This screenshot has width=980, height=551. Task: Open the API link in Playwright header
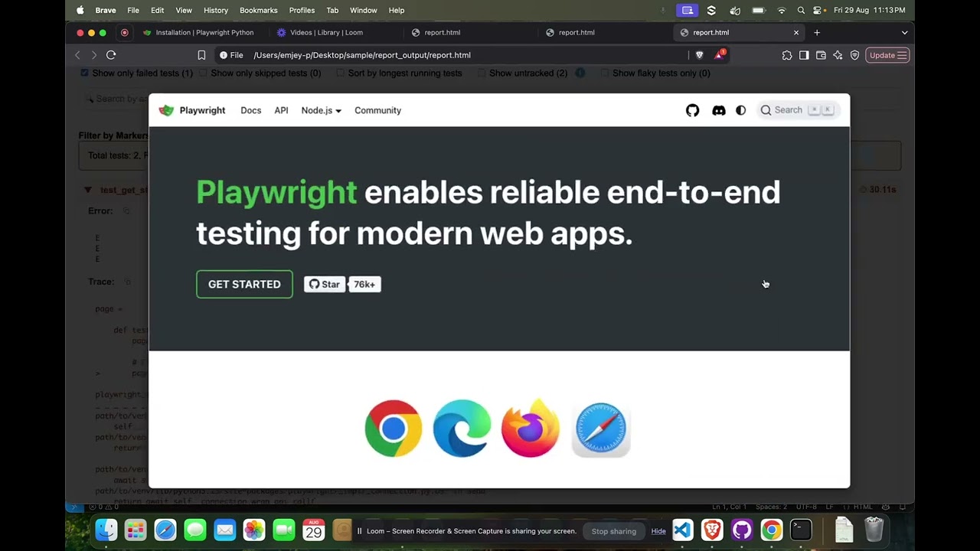pos(281,110)
